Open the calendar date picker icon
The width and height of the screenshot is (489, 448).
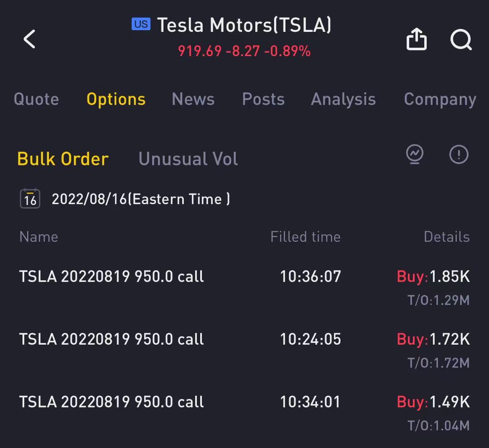click(x=30, y=198)
